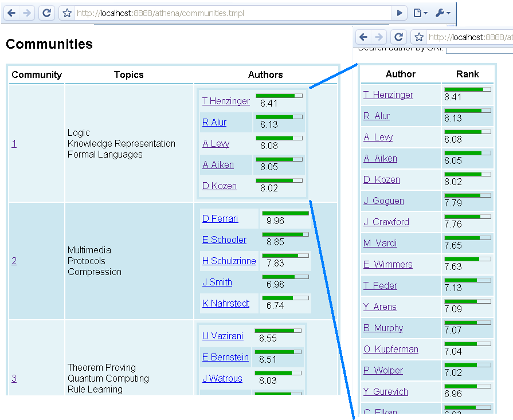Open the T_Feder author link
The width and height of the screenshot is (513, 420).
point(380,285)
